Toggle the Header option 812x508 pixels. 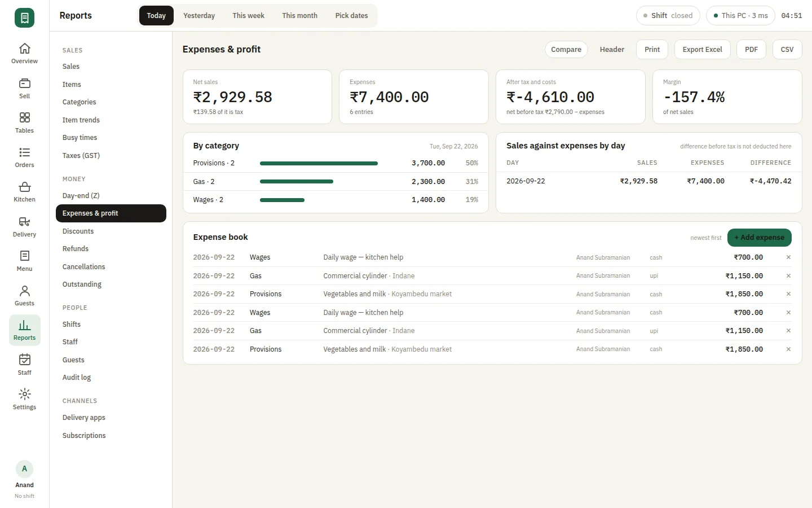coord(612,50)
